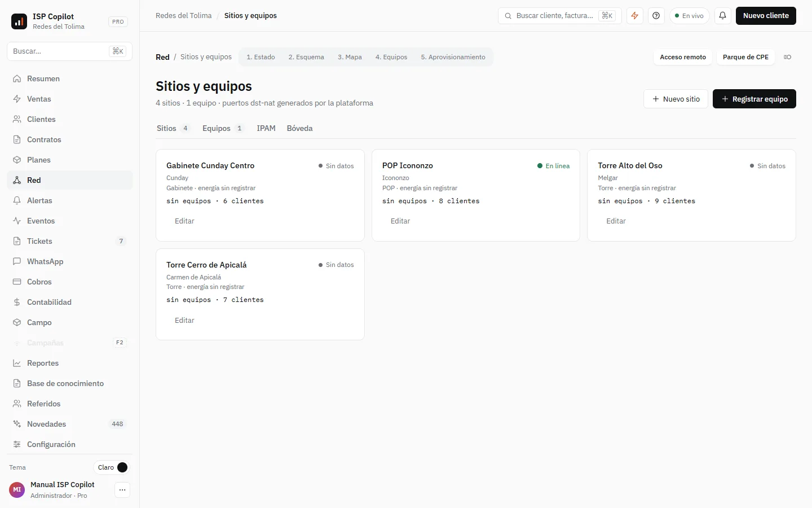Open the notifications bell icon
This screenshot has height=508, width=812.
click(x=722, y=16)
